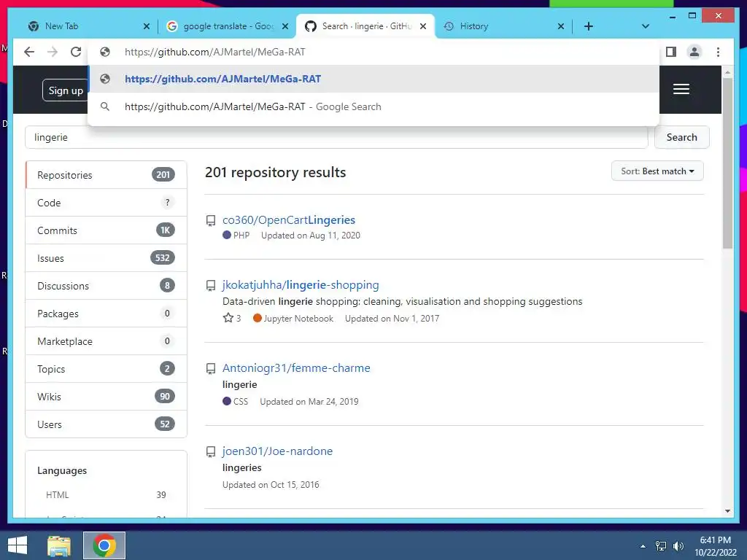Select the Users filter
The height and width of the screenshot is (560, 747).
pos(106,424)
